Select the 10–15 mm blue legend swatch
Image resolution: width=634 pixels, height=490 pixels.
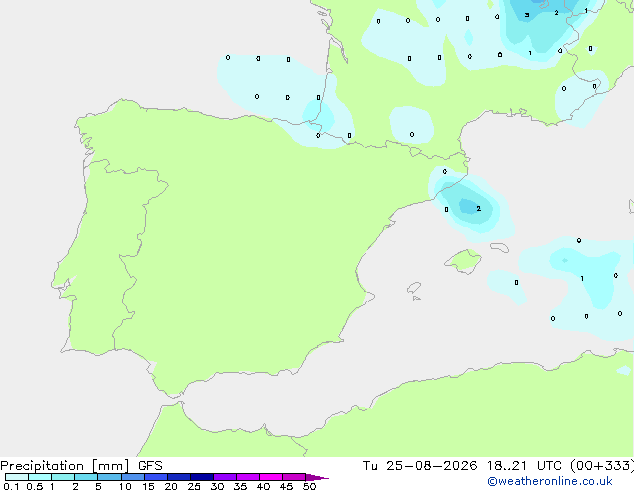[133, 477]
